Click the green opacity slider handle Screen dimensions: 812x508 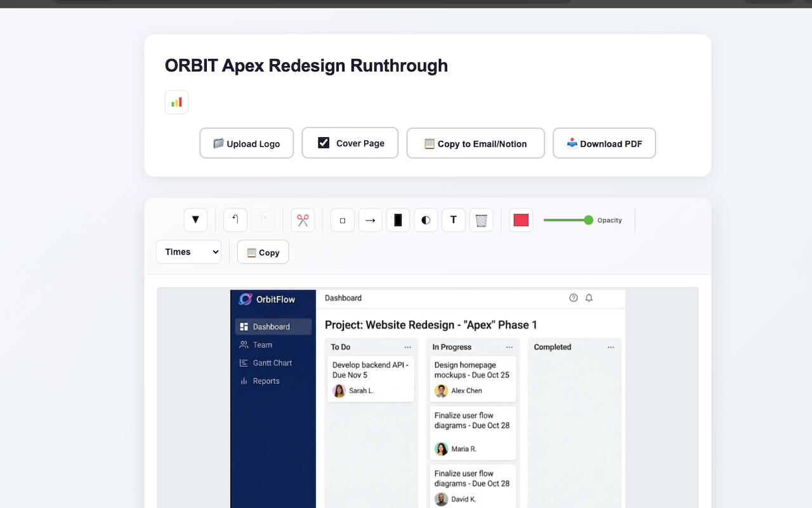[588, 220]
